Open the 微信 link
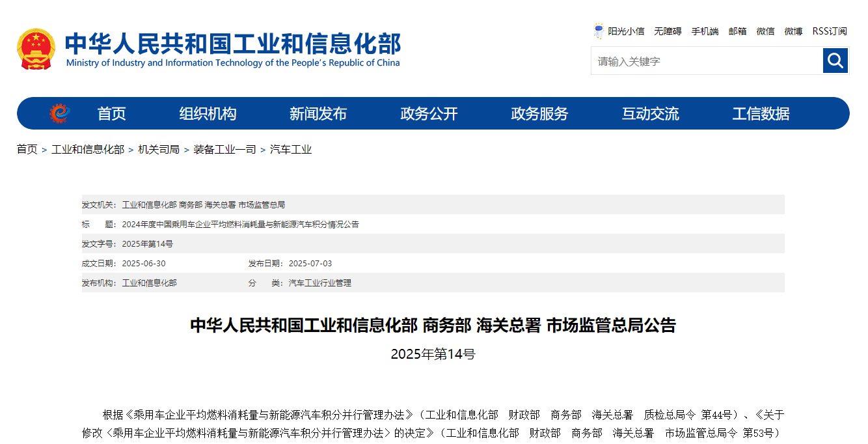 pos(765,31)
